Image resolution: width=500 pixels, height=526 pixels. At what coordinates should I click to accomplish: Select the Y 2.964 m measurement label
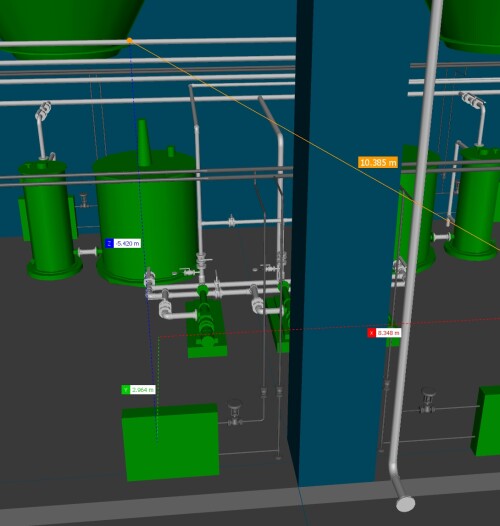point(138,389)
